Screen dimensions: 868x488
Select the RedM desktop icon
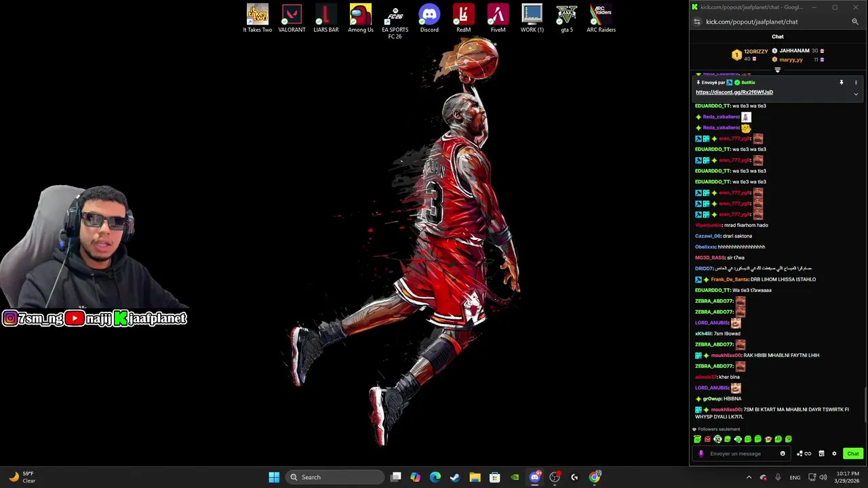(463, 18)
